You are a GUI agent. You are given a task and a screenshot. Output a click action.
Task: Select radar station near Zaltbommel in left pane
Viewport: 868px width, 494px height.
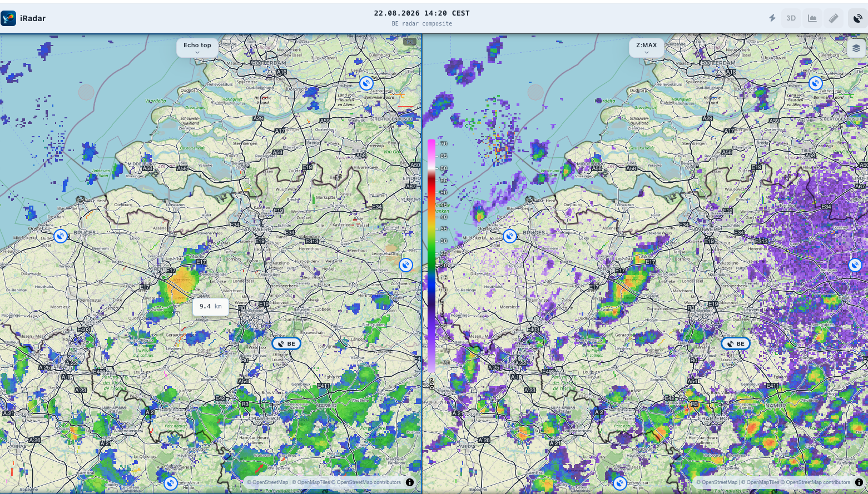[366, 83]
